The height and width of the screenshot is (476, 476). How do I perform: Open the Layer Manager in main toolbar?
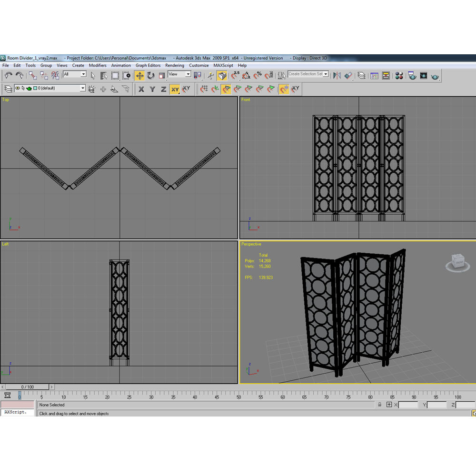pos(362,76)
